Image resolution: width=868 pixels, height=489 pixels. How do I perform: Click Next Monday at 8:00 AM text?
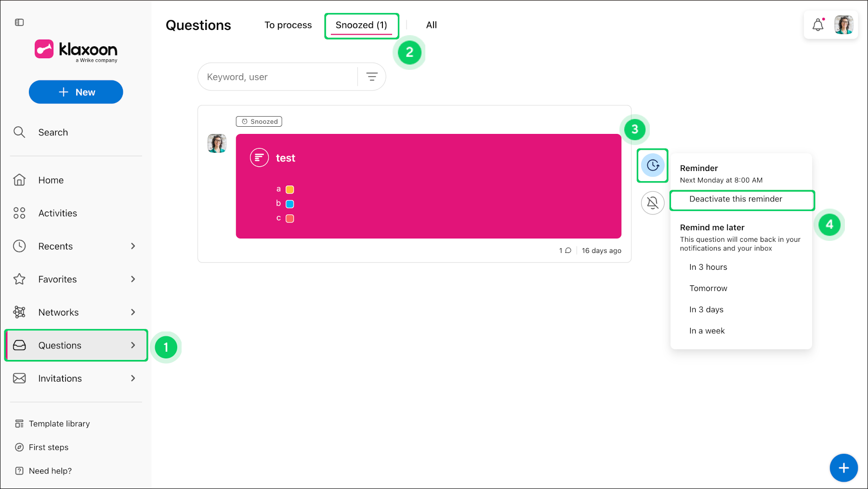click(x=721, y=180)
